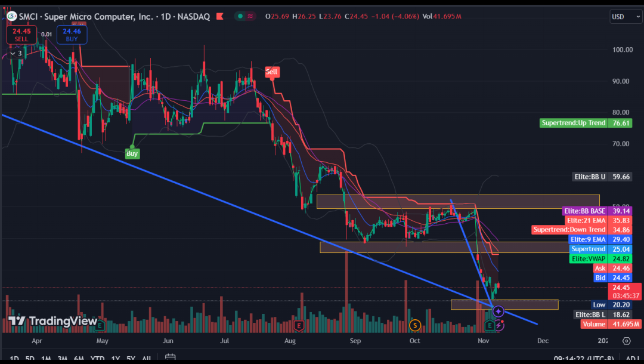Click the 0.01 spread value
Screen dimensions: 644x364
47,35
